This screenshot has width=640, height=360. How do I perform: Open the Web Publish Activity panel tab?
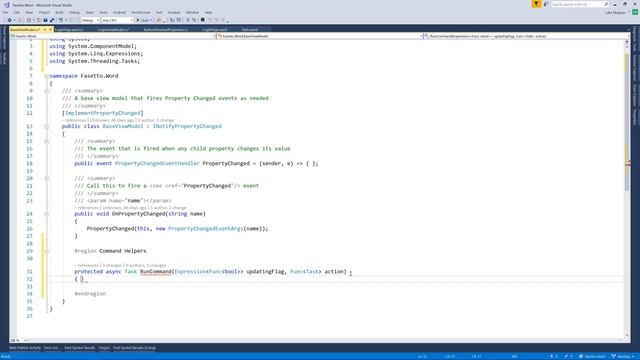coord(24,348)
